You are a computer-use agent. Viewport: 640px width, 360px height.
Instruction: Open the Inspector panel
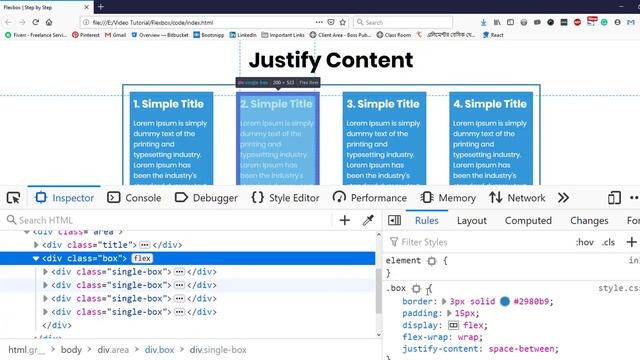64,198
